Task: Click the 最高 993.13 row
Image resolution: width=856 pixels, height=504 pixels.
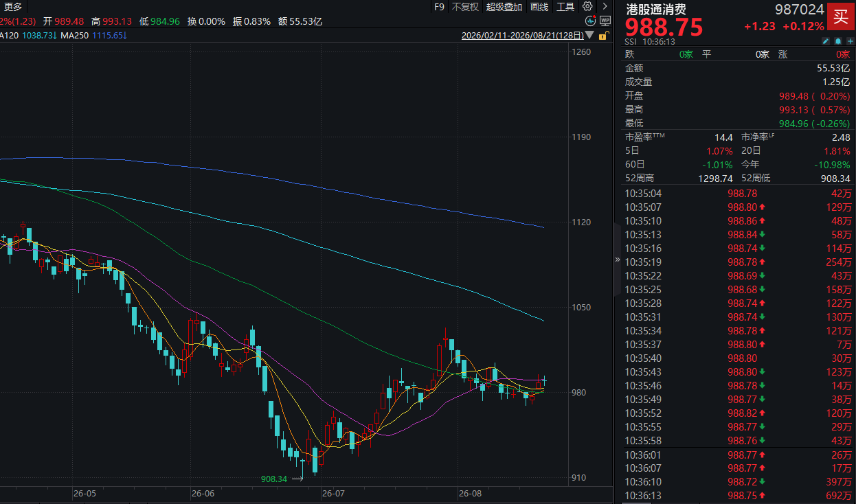Action: coord(737,109)
